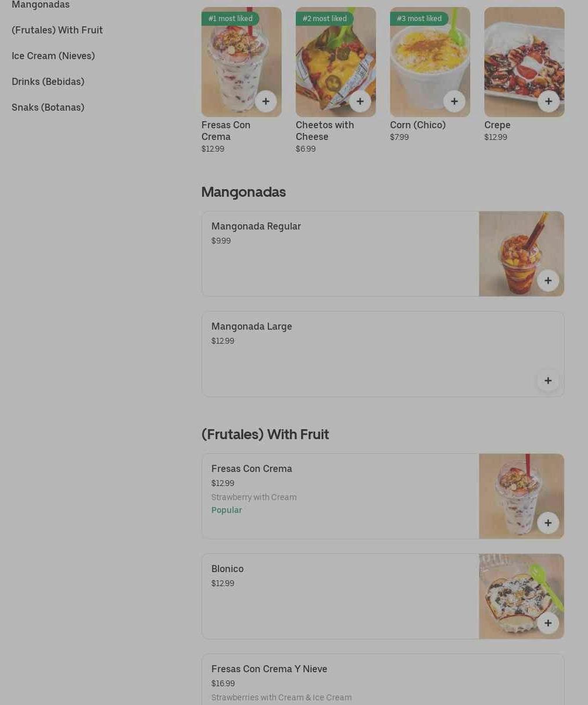Add Mangonada Large with plus button

click(x=548, y=381)
